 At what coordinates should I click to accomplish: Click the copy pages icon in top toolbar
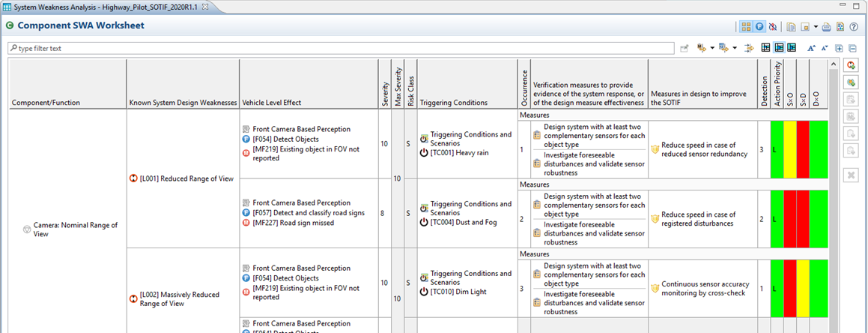[791, 26]
